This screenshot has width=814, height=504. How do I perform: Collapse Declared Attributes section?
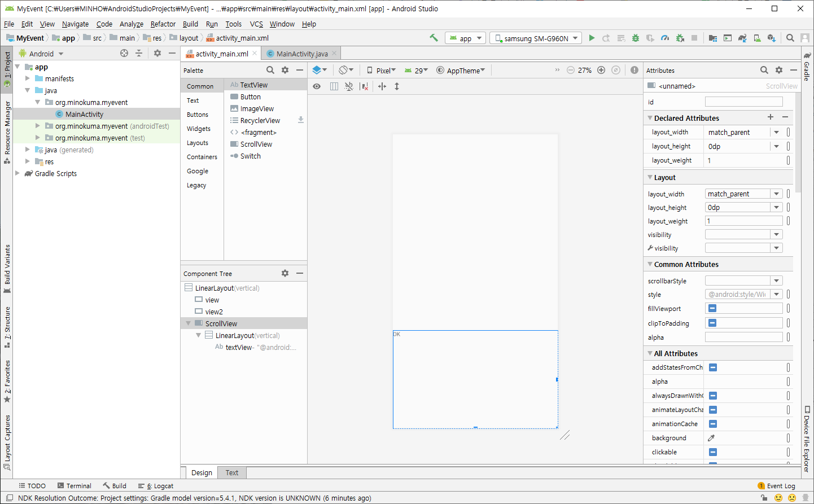[x=650, y=118]
